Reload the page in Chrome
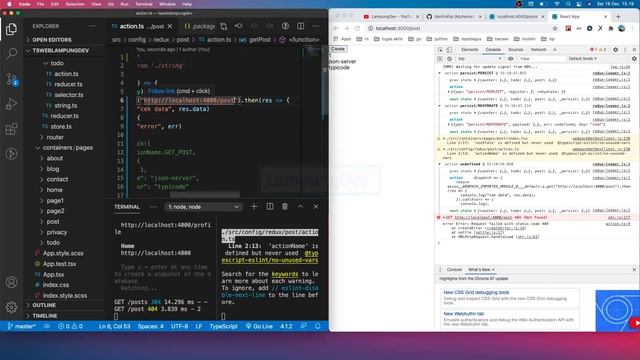Screen dimensions: 640x360 (x=358, y=29)
